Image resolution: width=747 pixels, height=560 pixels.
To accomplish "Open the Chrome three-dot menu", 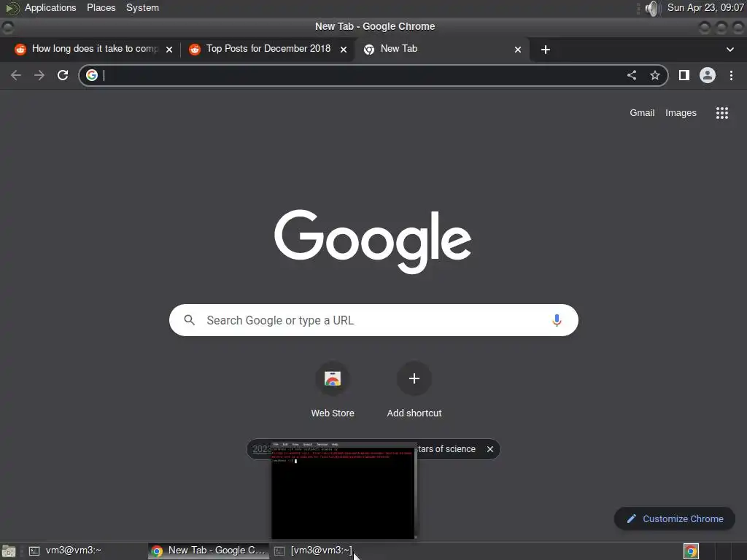I will point(731,75).
